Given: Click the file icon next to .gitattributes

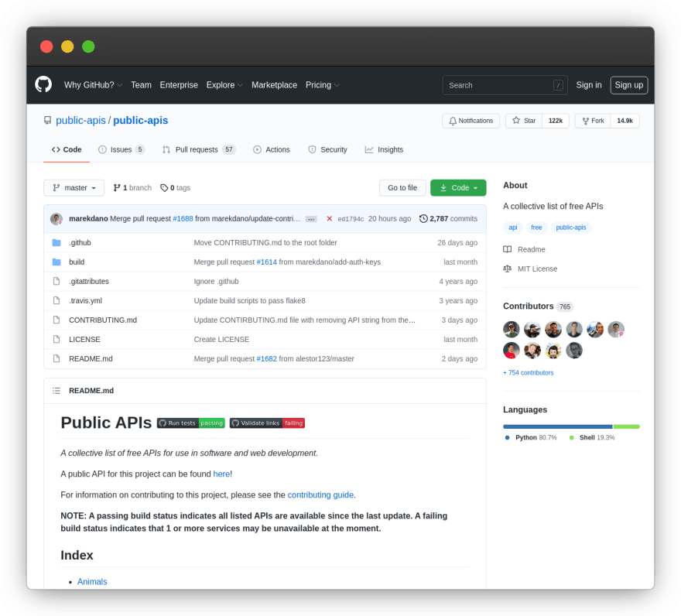Looking at the screenshot, I should pyautogui.click(x=56, y=281).
